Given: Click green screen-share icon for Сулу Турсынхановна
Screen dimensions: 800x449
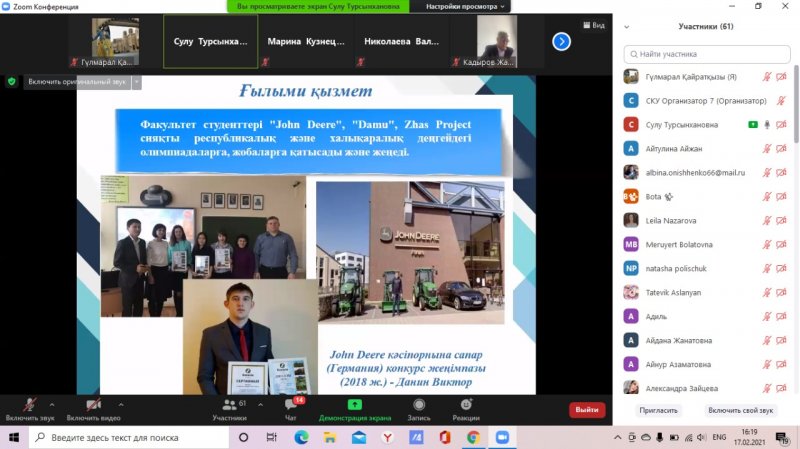Looking at the screenshot, I should pos(753,124).
